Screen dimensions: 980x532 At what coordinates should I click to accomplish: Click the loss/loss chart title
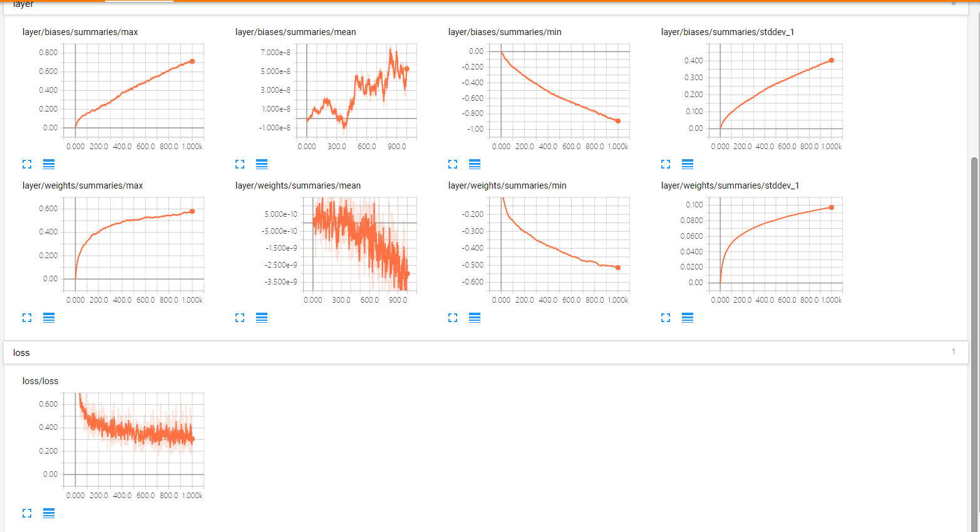(x=40, y=380)
